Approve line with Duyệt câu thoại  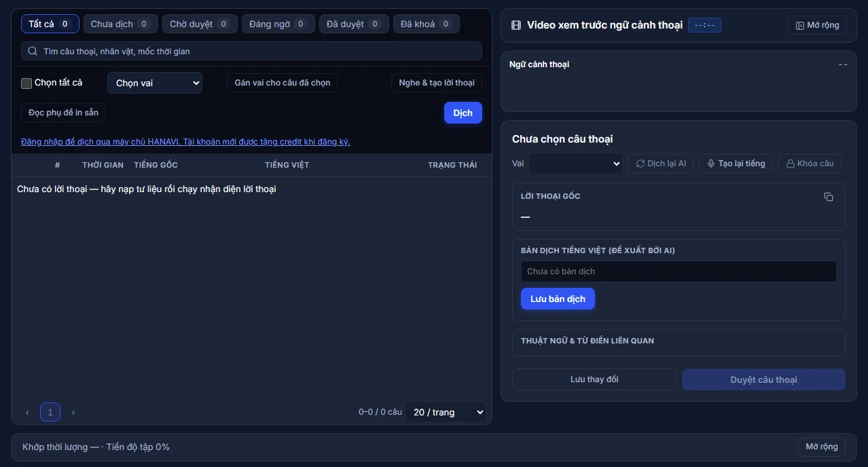tap(763, 379)
